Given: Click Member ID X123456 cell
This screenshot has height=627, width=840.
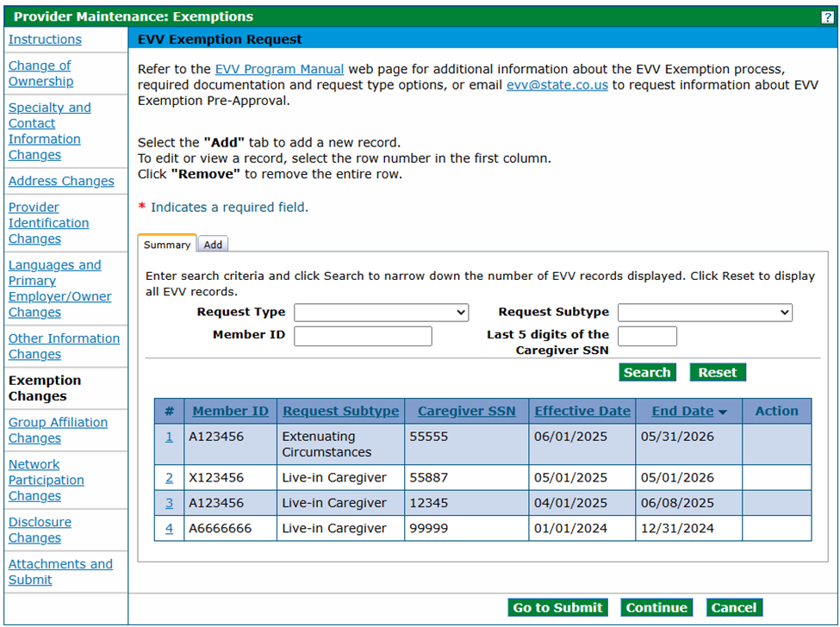Looking at the screenshot, I should coord(230,478).
